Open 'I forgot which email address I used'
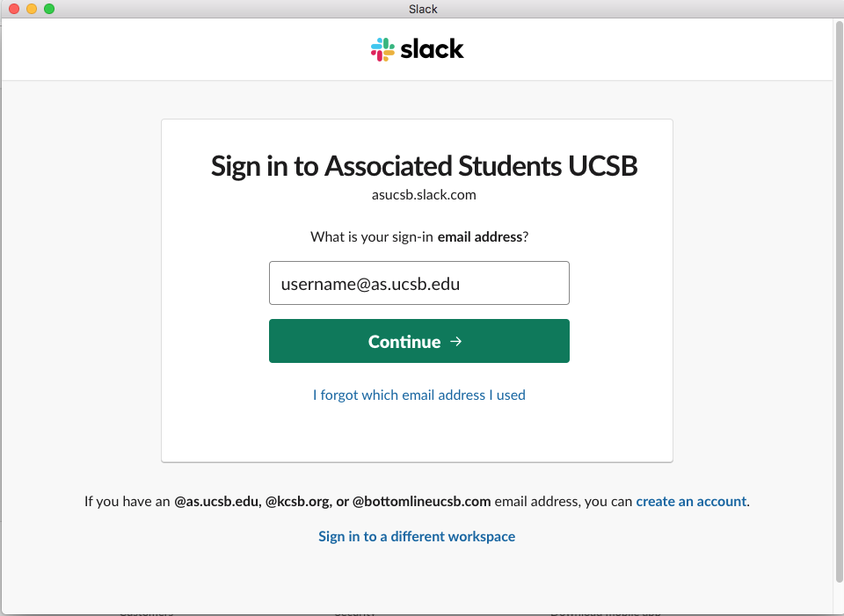 coord(418,395)
